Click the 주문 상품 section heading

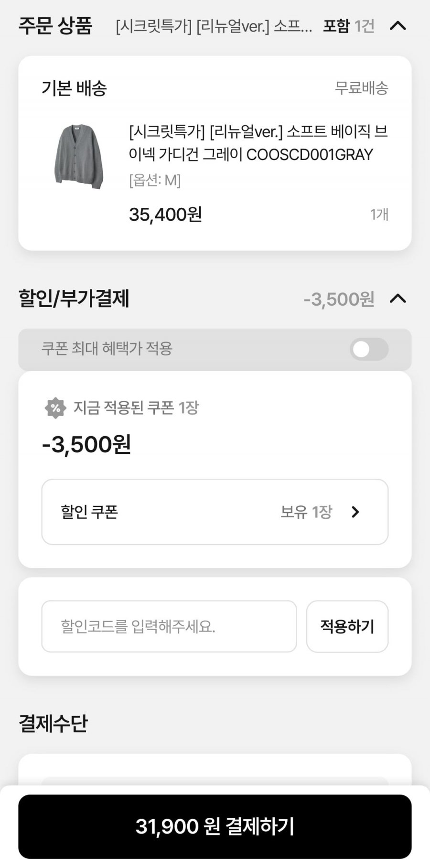pyautogui.click(x=55, y=26)
